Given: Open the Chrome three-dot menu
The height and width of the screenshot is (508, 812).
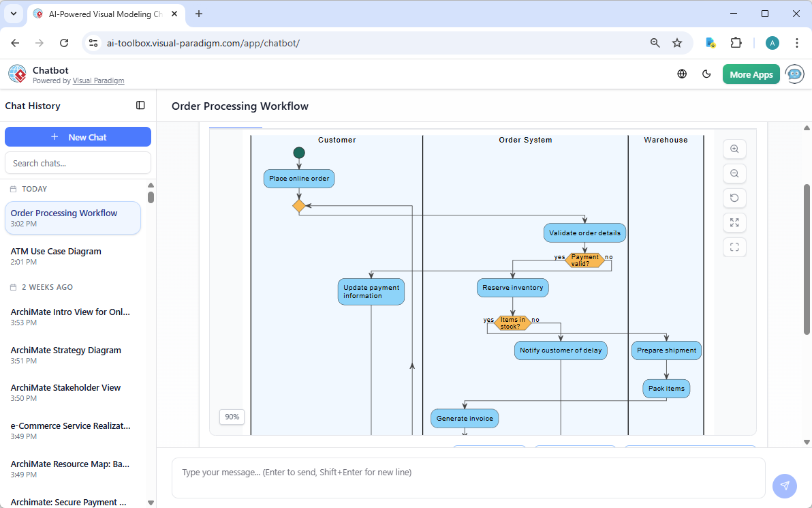Looking at the screenshot, I should pyautogui.click(x=797, y=42).
